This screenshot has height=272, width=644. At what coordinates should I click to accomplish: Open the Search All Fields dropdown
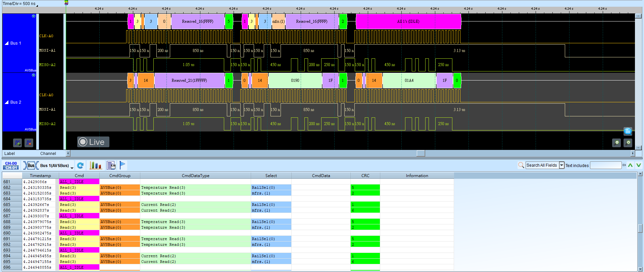pos(561,165)
